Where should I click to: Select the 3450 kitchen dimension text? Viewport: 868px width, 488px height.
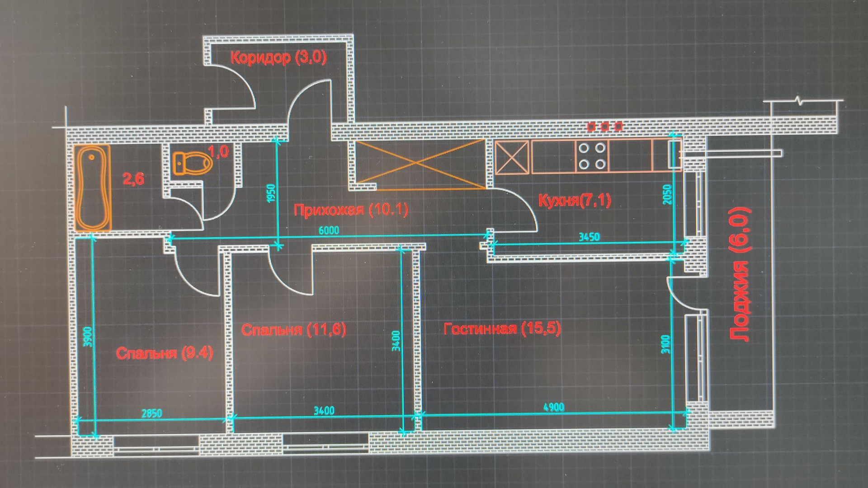coord(589,237)
